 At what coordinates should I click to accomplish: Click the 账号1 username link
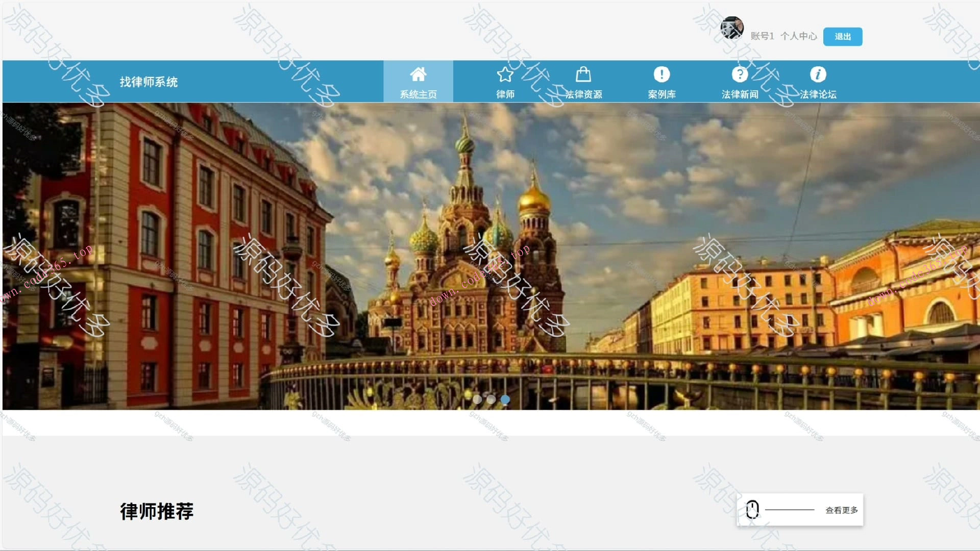tap(762, 36)
